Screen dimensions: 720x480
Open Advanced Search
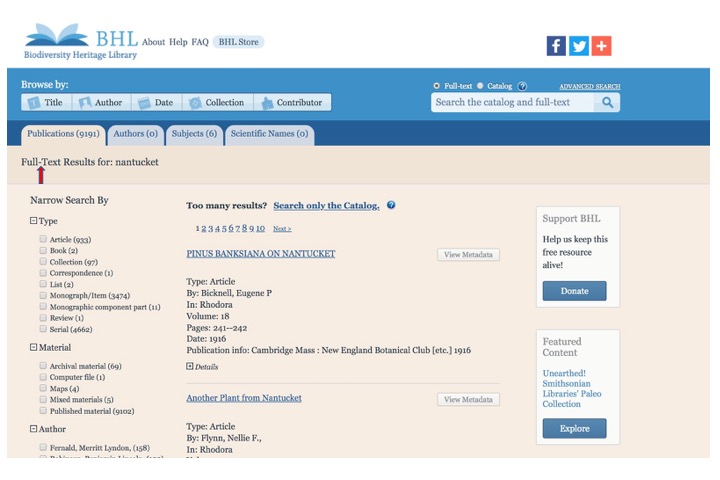pyautogui.click(x=590, y=86)
